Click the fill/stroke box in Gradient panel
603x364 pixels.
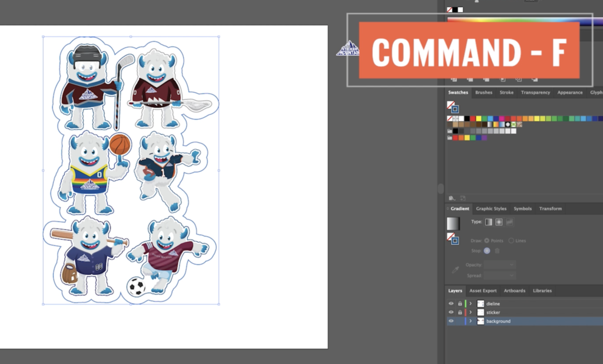click(453, 239)
